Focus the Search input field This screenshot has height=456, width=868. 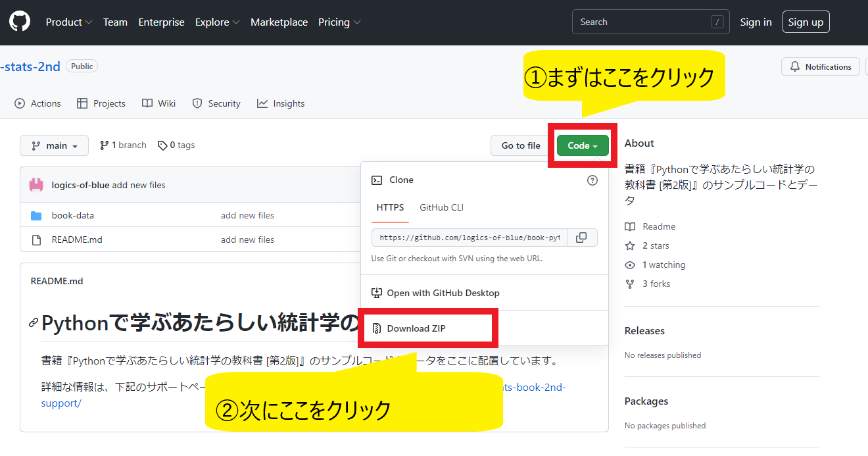point(651,22)
